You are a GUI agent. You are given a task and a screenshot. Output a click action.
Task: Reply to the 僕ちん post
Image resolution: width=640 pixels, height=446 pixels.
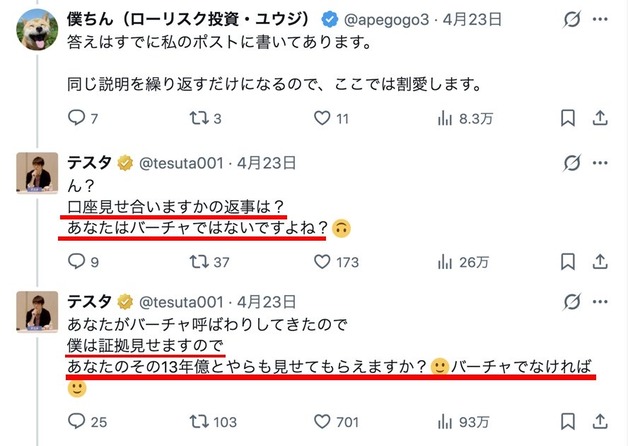76,120
